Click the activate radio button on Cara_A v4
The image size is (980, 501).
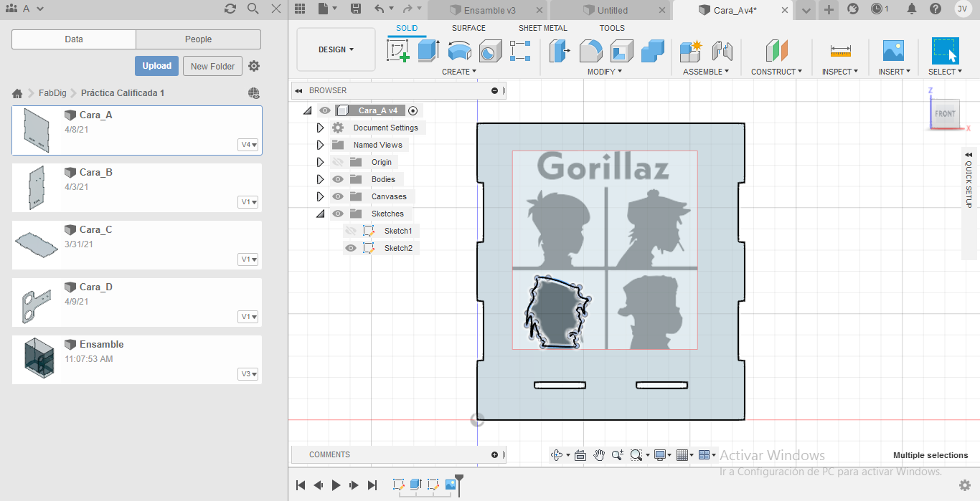413,110
